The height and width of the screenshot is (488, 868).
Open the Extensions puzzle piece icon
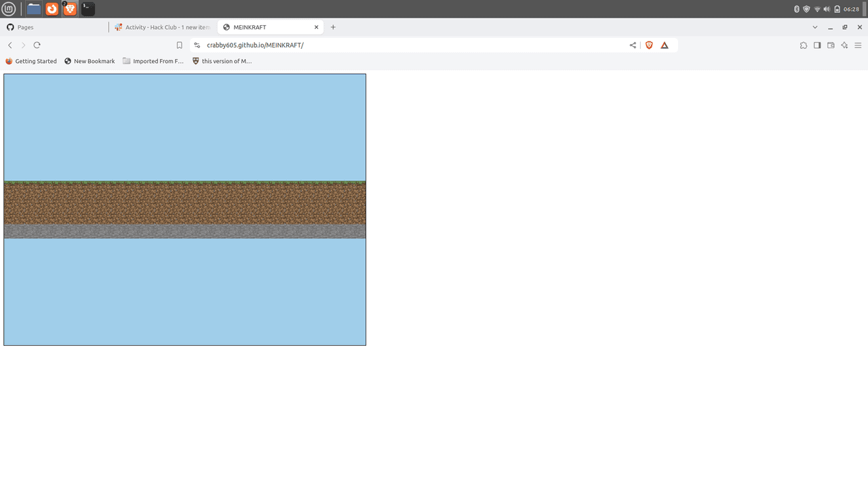pyautogui.click(x=804, y=45)
